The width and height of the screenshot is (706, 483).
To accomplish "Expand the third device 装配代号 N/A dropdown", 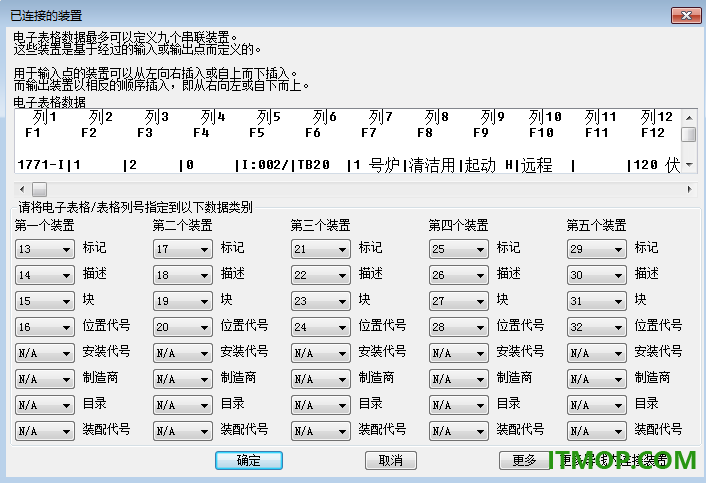I will pos(321,431).
